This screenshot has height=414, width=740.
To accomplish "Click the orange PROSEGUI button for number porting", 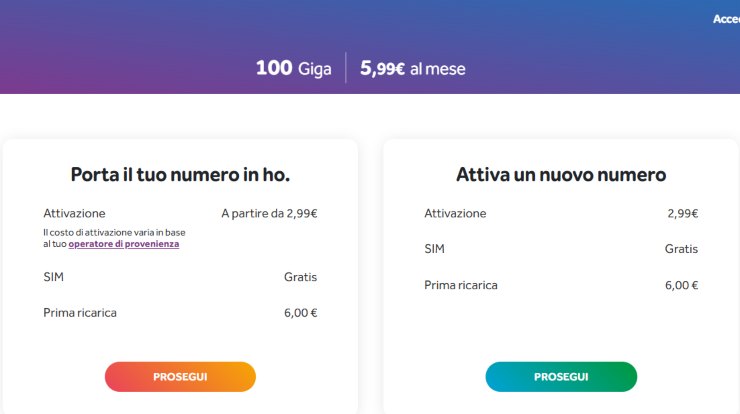I will (x=180, y=377).
